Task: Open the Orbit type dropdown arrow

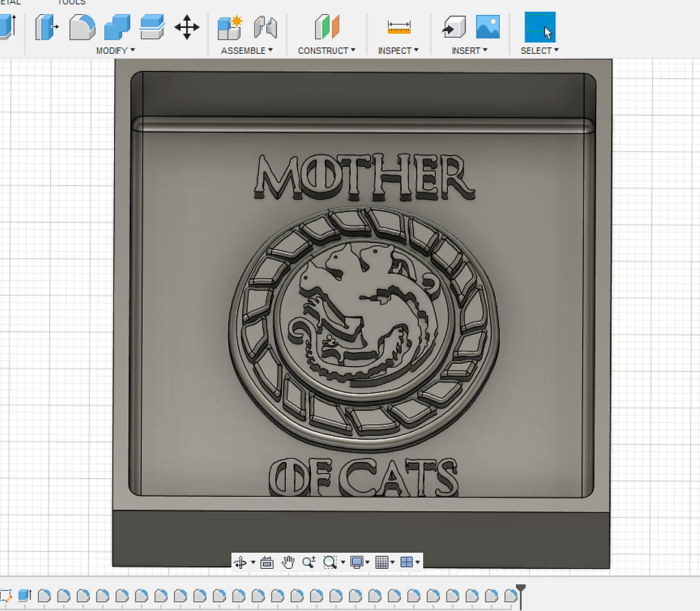Action: tap(253, 562)
